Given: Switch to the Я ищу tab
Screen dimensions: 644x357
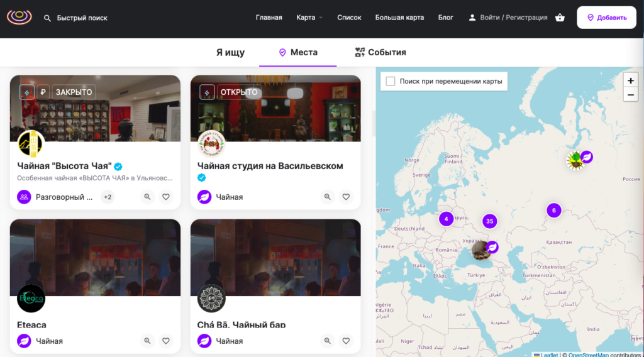Looking at the screenshot, I should [230, 53].
